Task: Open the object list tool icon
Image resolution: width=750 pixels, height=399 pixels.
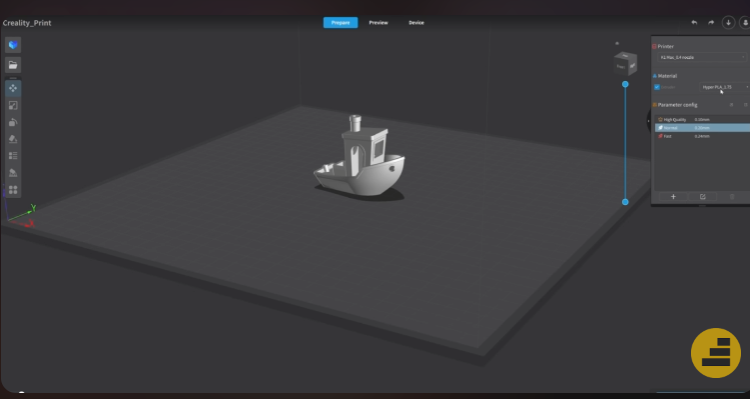Action: point(13,156)
